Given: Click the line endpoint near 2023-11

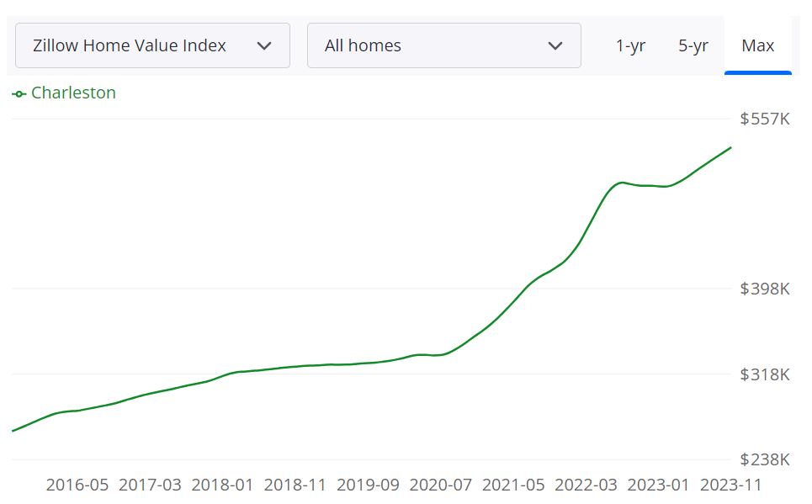Looking at the screenshot, I should point(730,148).
